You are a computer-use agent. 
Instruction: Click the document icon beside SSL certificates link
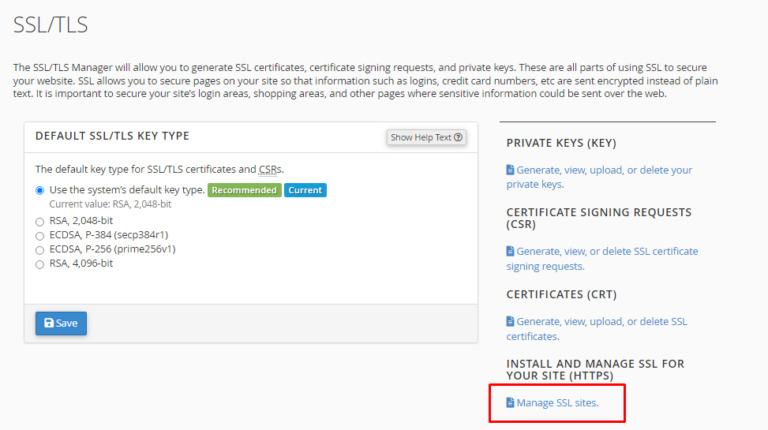[510, 321]
